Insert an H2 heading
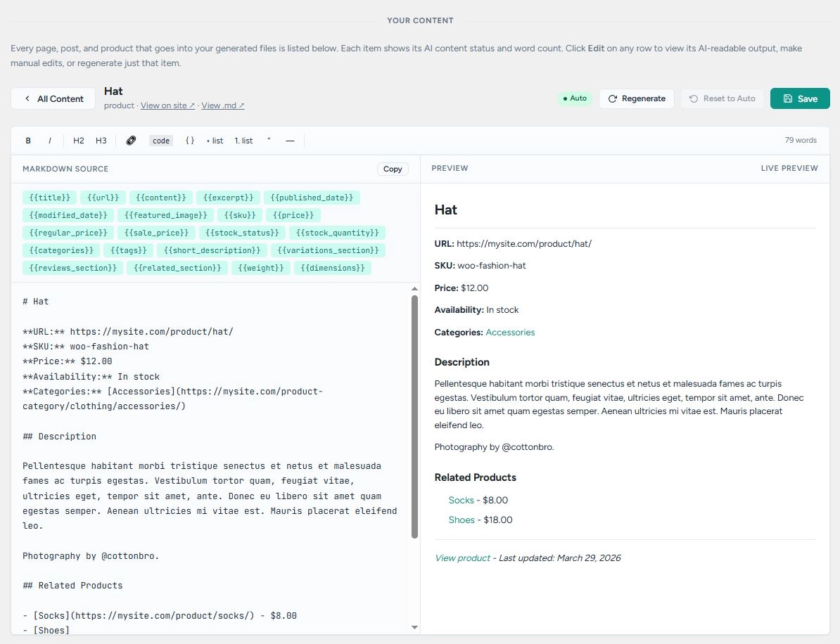The image size is (840, 644). tap(78, 141)
